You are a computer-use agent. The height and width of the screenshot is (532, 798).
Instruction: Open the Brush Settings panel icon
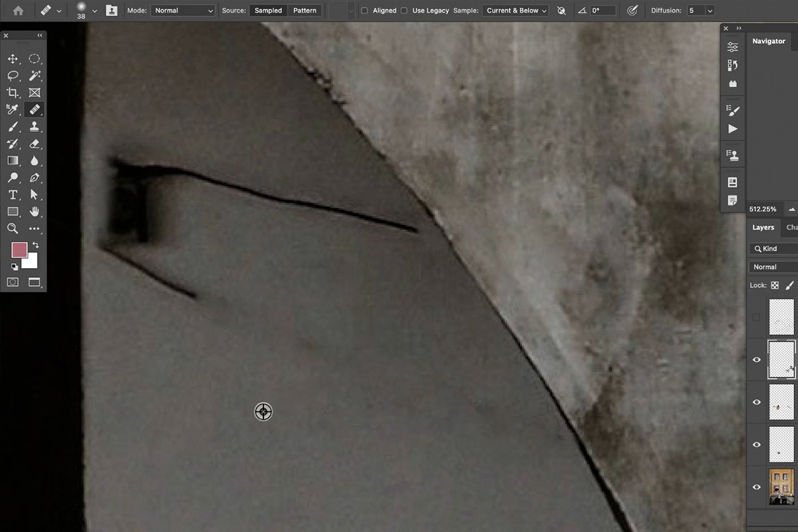tap(733, 110)
